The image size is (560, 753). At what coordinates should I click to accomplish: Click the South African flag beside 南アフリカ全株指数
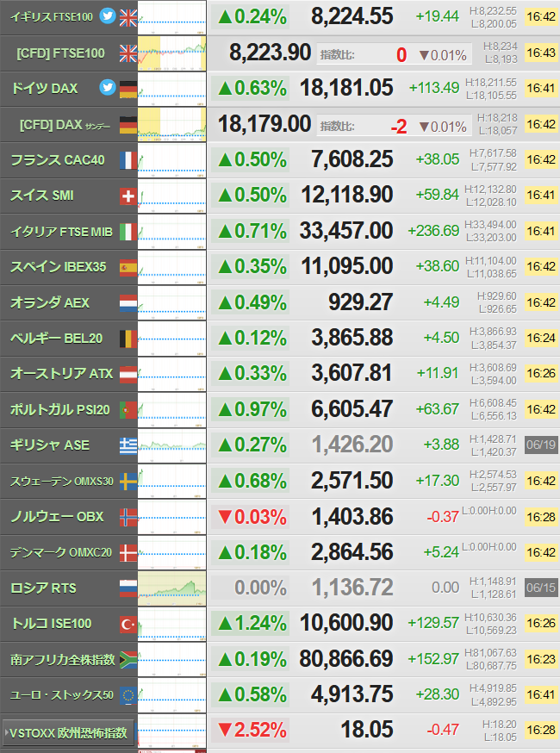click(x=128, y=659)
